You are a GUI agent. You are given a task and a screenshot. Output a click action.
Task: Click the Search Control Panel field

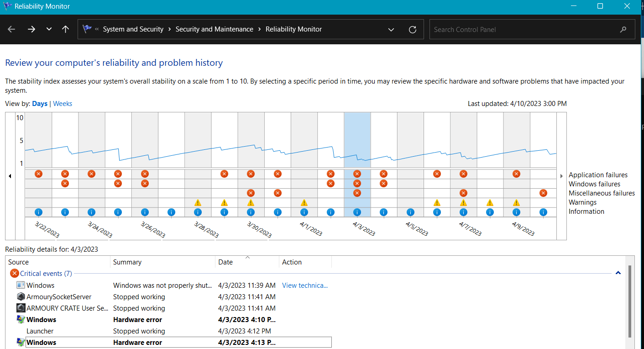[532, 29]
